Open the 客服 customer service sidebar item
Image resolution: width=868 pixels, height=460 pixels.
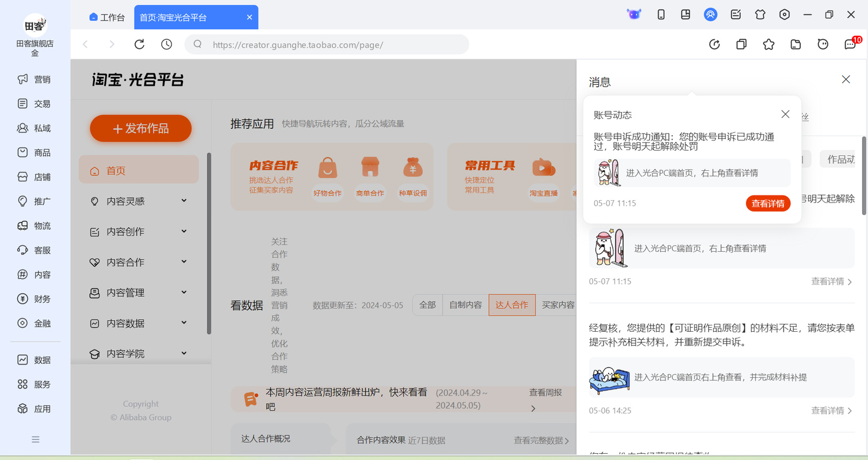pyautogui.click(x=35, y=250)
